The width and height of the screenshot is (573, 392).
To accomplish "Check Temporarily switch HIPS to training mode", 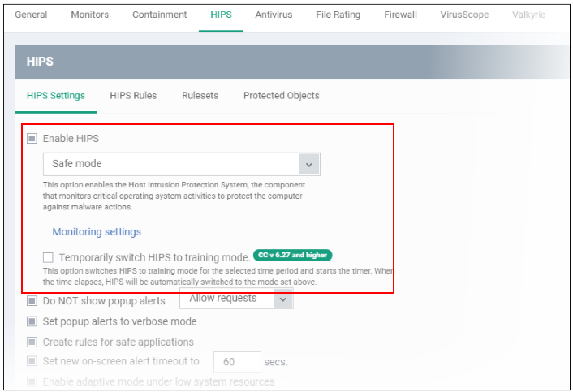I will point(48,257).
